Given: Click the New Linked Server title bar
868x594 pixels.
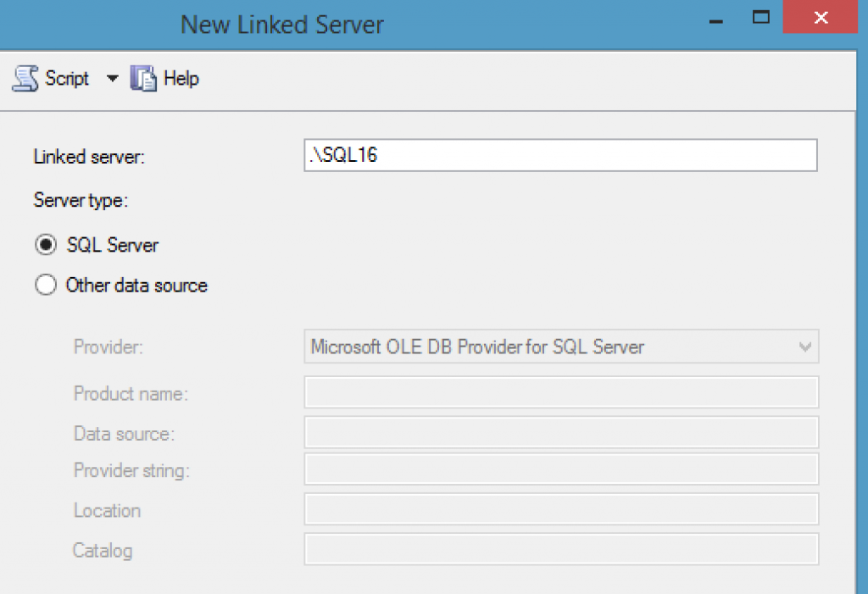Looking at the screenshot, I should [x=281, y=25].
